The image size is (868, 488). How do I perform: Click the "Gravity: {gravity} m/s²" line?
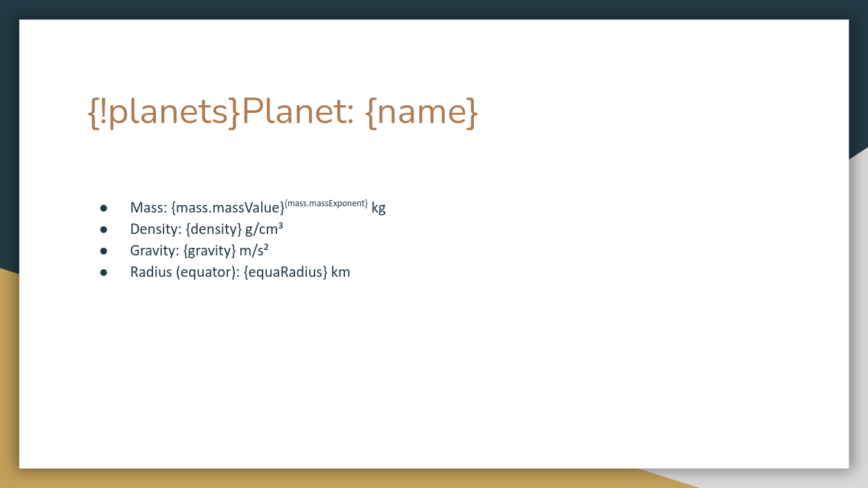[x=200, y=251]
